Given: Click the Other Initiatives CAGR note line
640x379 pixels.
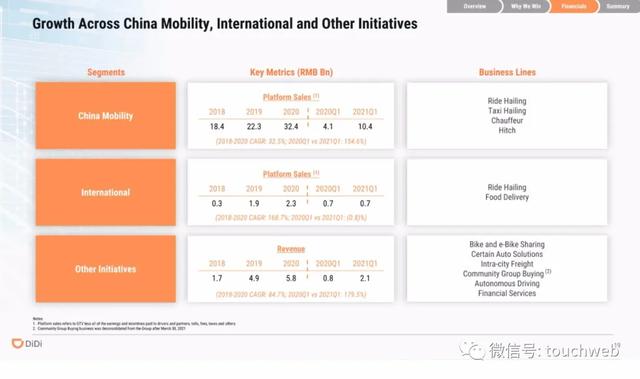Looking at the screenshot, I should pos(291,294).
